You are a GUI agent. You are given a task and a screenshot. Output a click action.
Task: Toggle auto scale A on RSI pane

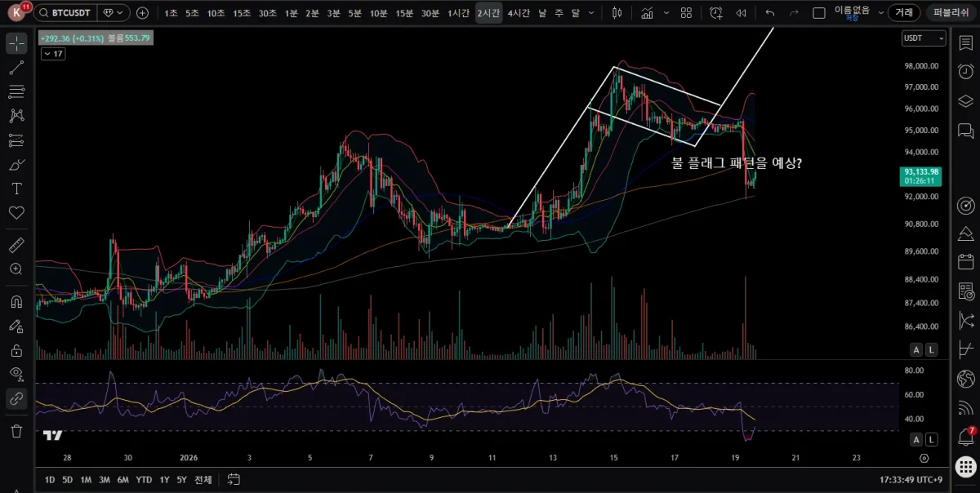pos(916,439)
